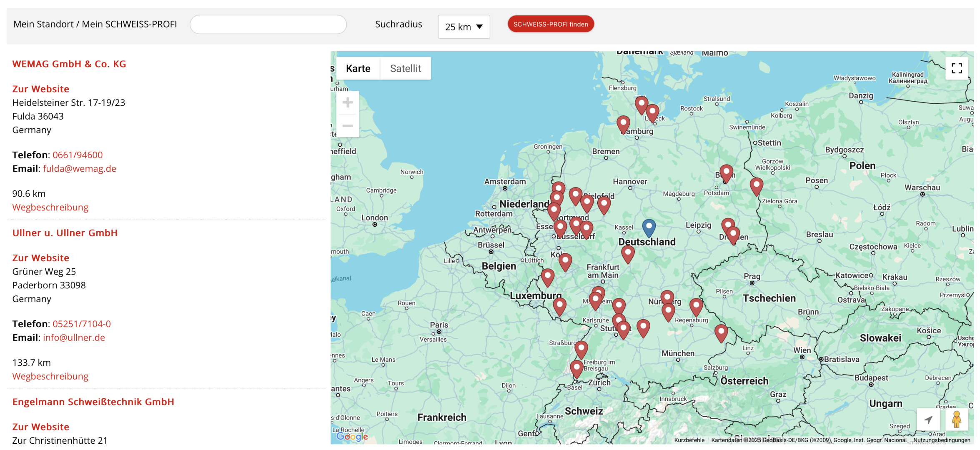Click the map zoom out minus button
980x450 pixels.
coord(347,125)
